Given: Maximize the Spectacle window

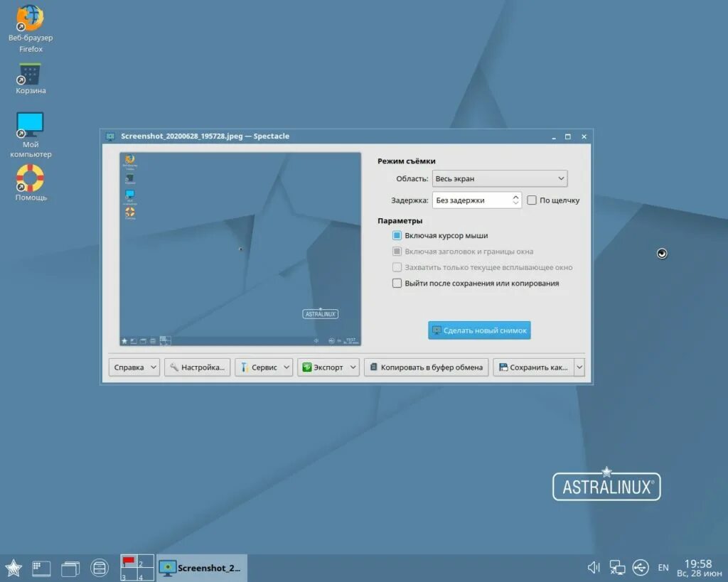Looking at the screenshot, I should click(x=567, y=136).
